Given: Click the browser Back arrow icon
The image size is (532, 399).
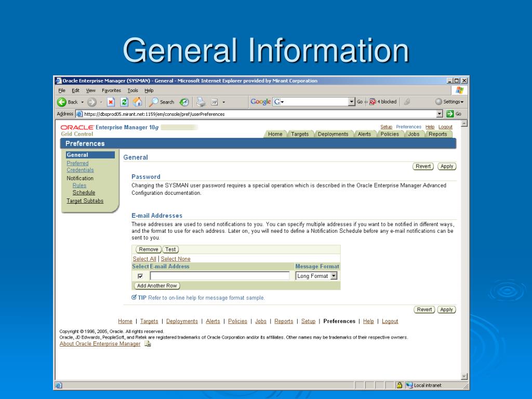Looking at the screenshot, I should [x=62, y=102].
